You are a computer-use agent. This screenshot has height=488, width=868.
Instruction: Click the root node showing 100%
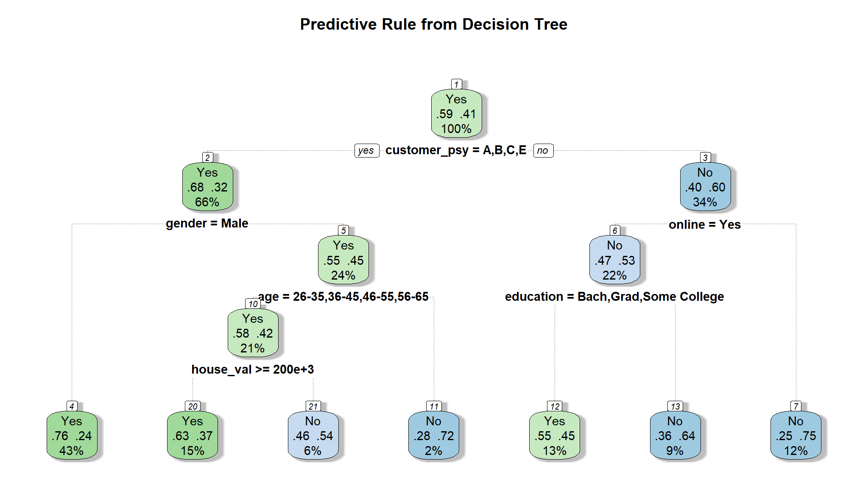456,114
